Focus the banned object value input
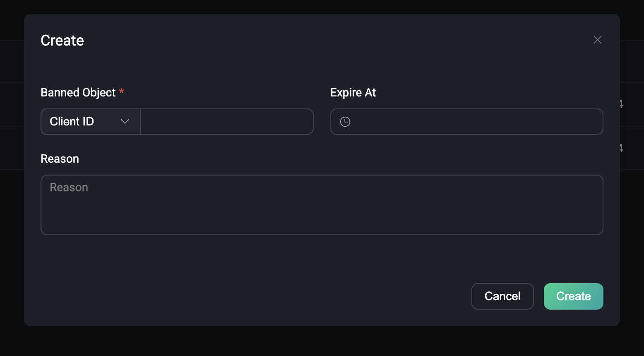 tap(226, 122)
